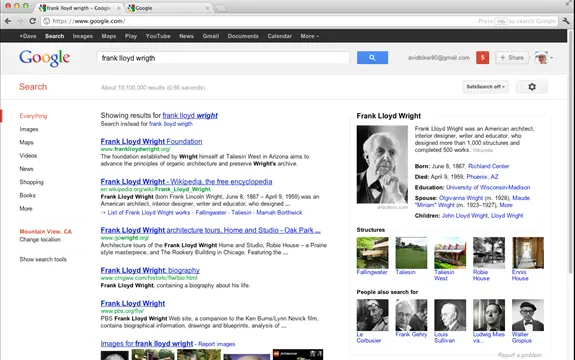
Task: Click the browser back arrow
Action: 8,21
